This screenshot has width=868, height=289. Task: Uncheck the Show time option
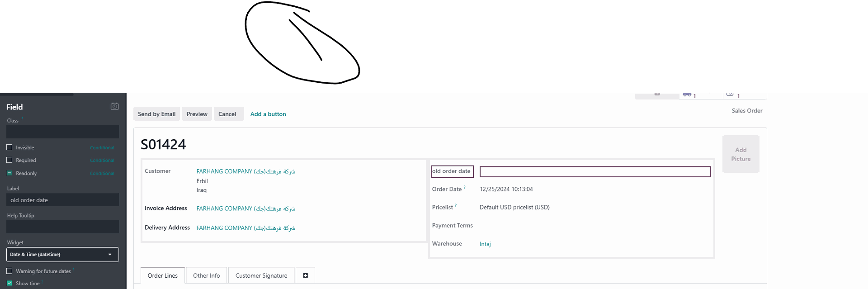point(9,283)
